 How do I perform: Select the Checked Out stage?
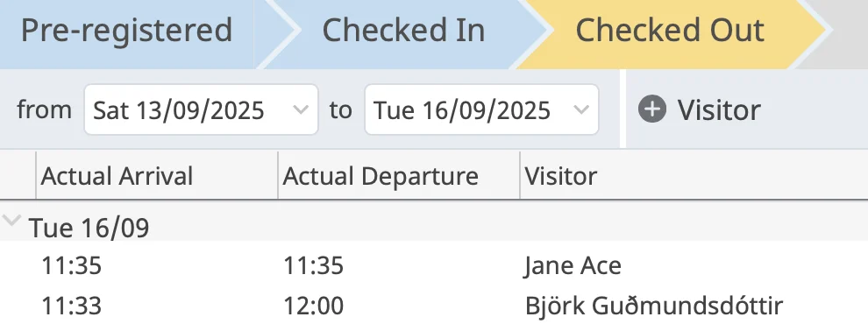coord(670,31)
